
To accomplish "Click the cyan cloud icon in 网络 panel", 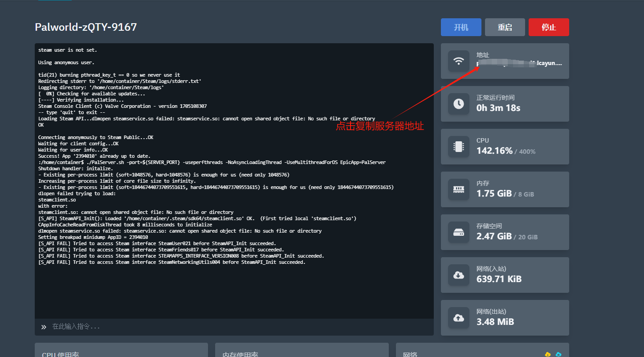I will tap(558, 354).
